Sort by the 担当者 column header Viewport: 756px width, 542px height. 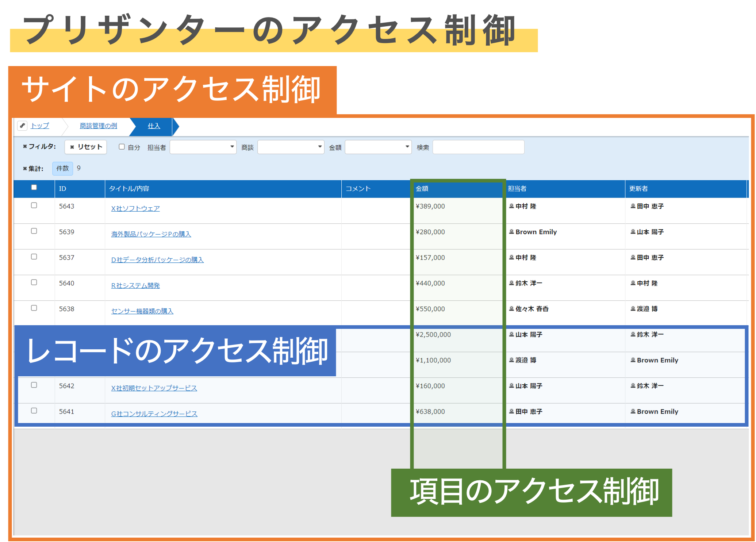[x=565, y=189]
